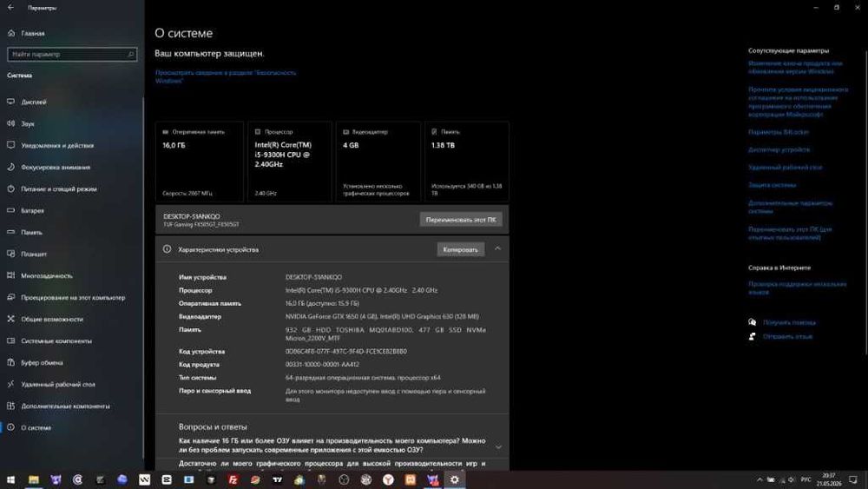Click the info icon beside Характеристики устройства
Screen dimensions: 868x489
pyautogui.click(x=168, y=249)
